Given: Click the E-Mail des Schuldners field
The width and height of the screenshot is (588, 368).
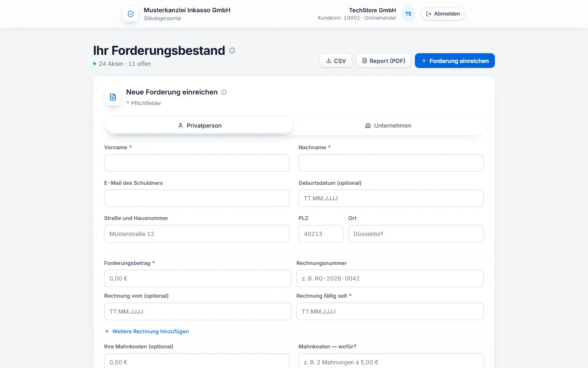Looking at the screenshot, I should click(x=197, y=198).
